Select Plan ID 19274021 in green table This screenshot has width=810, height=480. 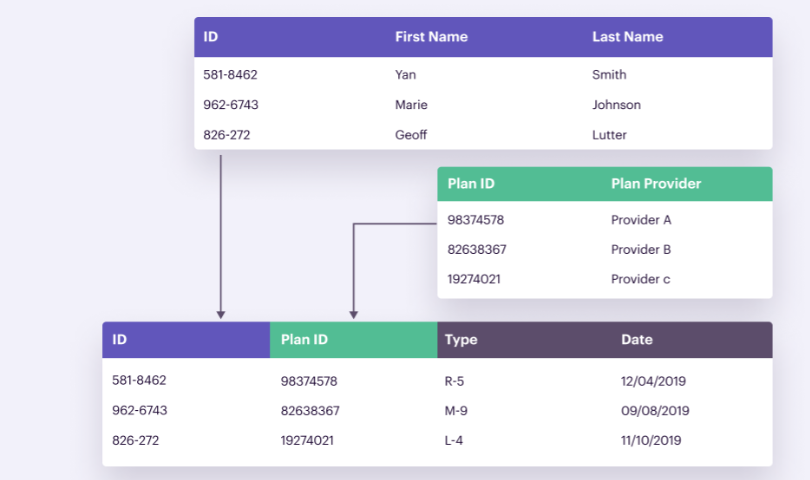(474, 279)
